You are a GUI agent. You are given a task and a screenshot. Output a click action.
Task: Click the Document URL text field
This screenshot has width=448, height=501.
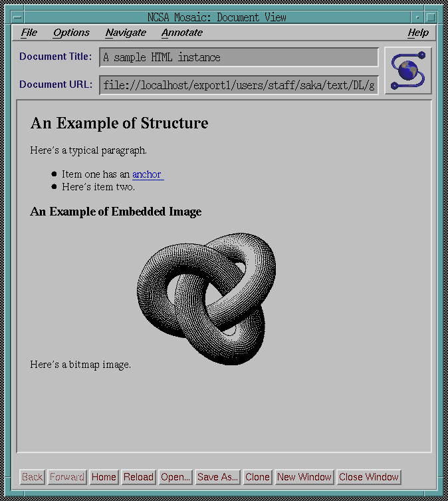[239, 85]
